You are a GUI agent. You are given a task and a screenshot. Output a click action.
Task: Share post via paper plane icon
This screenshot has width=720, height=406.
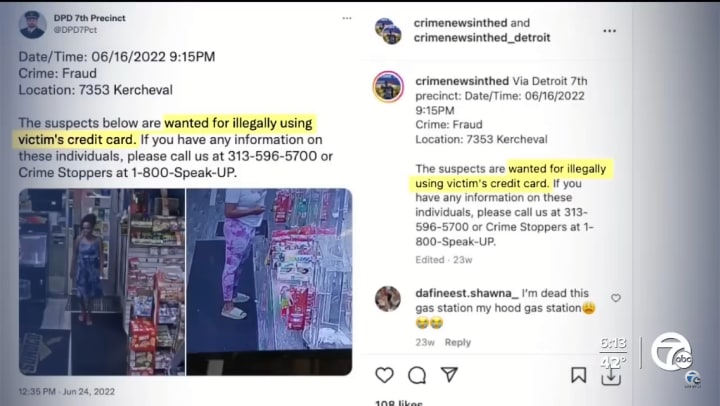(x=449, y=374)
